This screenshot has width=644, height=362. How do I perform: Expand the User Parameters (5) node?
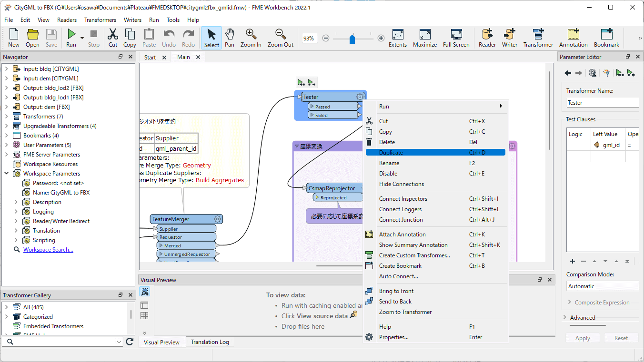coord(6,145)
